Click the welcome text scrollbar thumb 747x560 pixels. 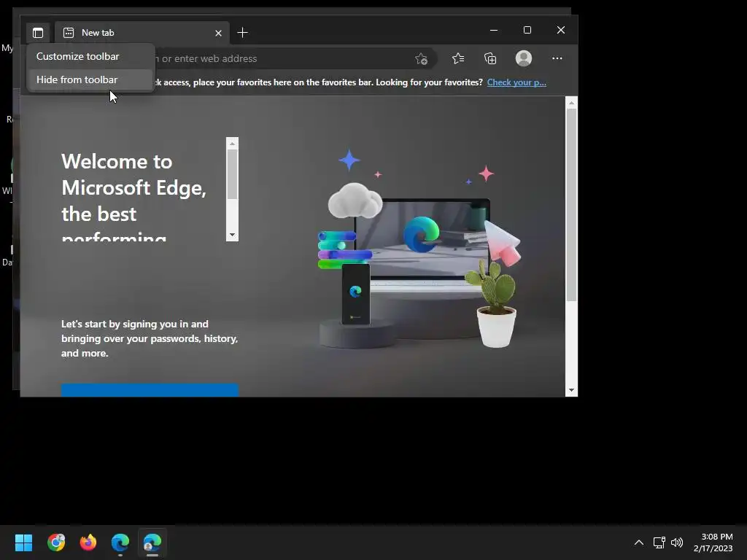coord(232,174)
